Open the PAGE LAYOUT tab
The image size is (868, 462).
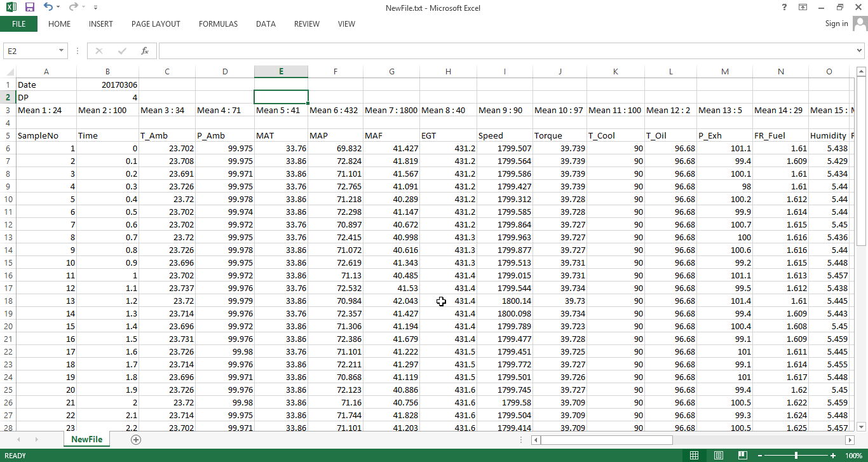point(156,24)
